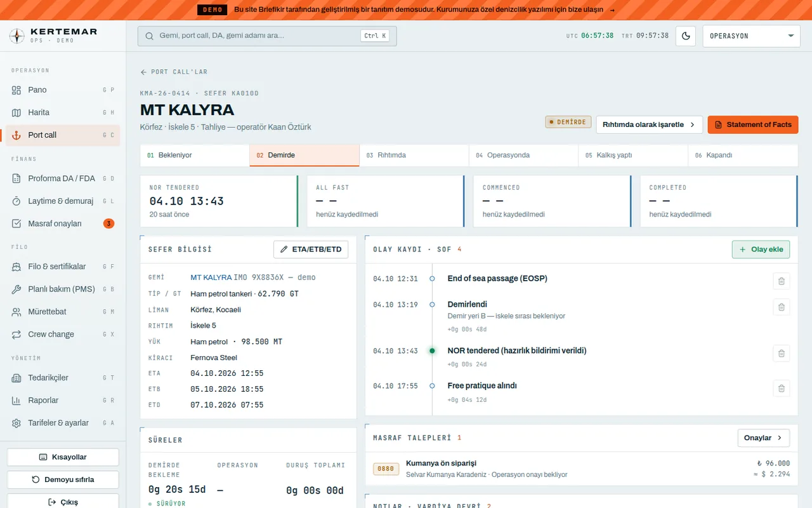The image size is (812, 508).
Task: Open the OPERASYON role dropdown
Action: 752,36
